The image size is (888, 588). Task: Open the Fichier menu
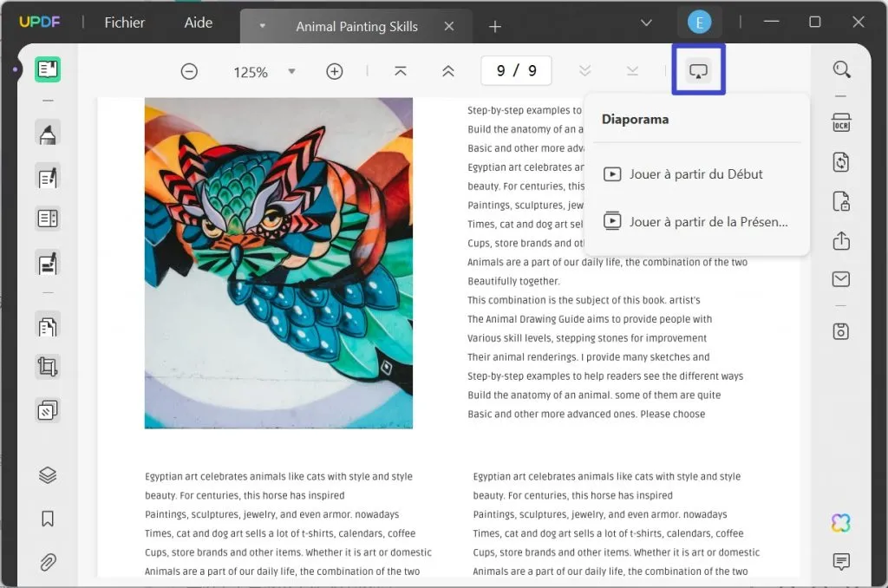tap(123, 23)
